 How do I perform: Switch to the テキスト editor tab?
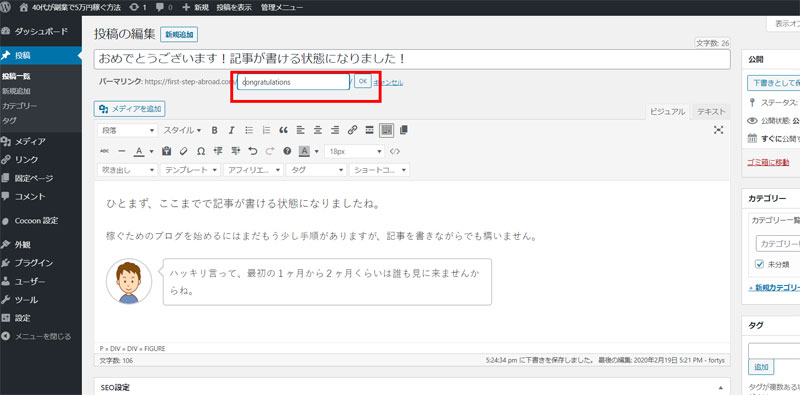point(711,112)
